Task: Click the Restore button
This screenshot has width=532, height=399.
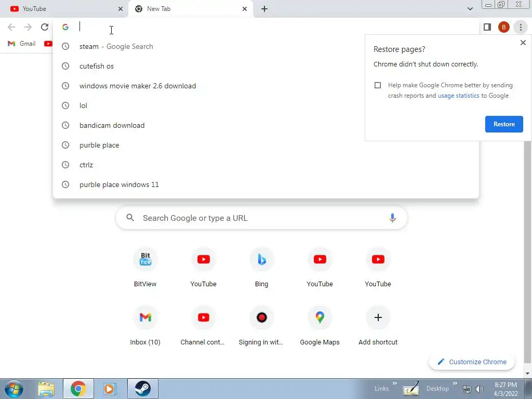Action: coord(504,124)
